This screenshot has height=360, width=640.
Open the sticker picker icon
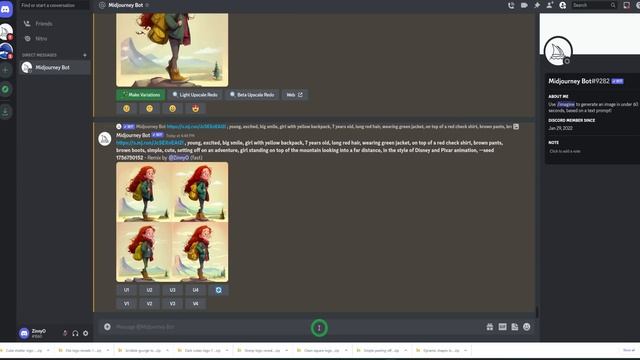(x=515, y=327)
